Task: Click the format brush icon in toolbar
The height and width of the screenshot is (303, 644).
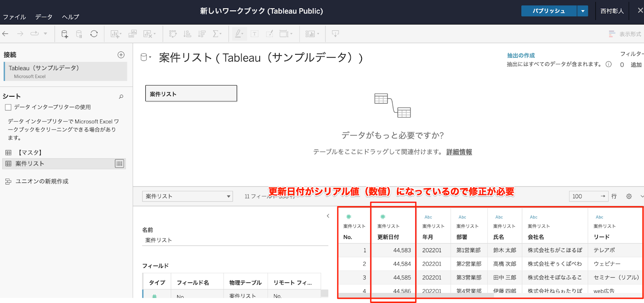Action: [x=270, y=34]
